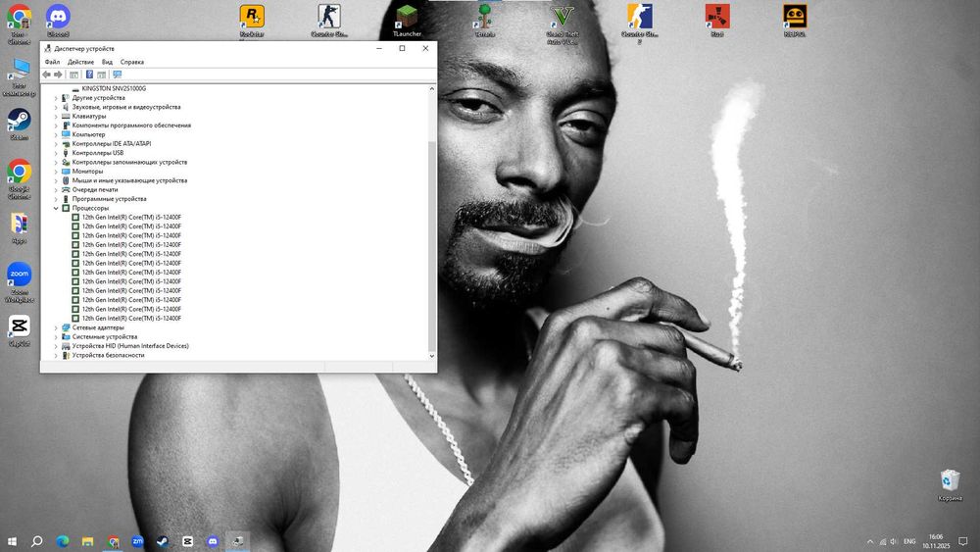Click the vertical scrollbar thumb in Device Manager
This screenshot has height=552, width=980.
click(x=431, y=246)
